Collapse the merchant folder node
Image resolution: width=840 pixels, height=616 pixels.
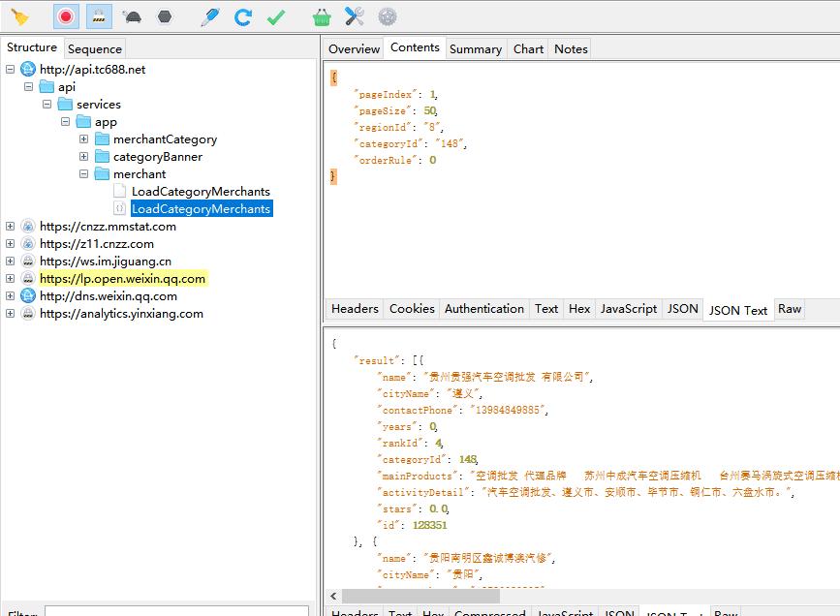(x=83, y=174)
